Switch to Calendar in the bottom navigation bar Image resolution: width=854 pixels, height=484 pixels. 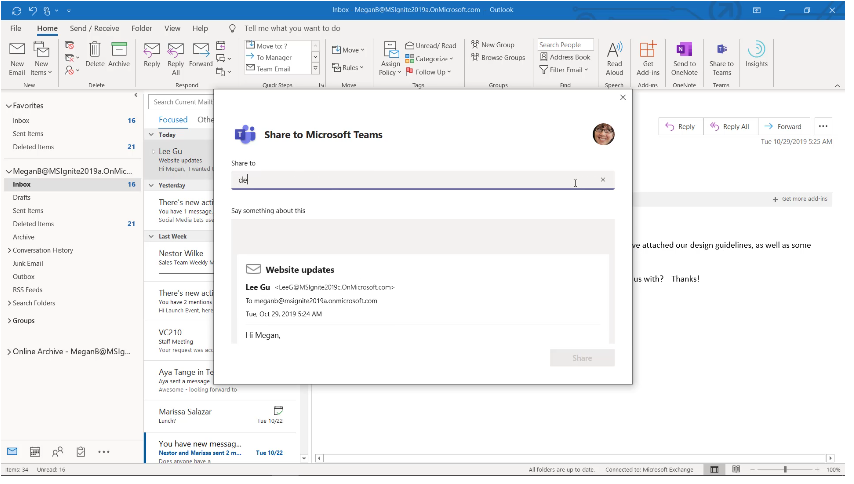pos(35,452)
